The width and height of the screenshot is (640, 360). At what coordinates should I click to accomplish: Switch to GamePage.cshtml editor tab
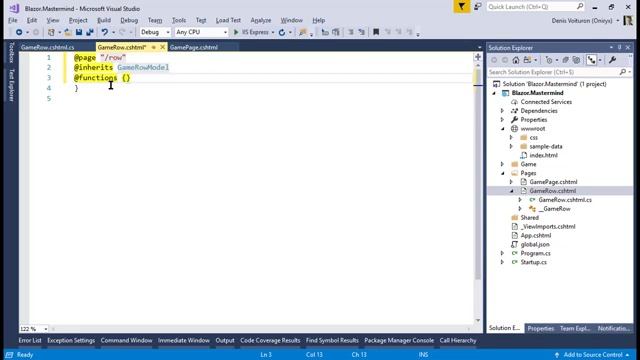click(194, 47)
